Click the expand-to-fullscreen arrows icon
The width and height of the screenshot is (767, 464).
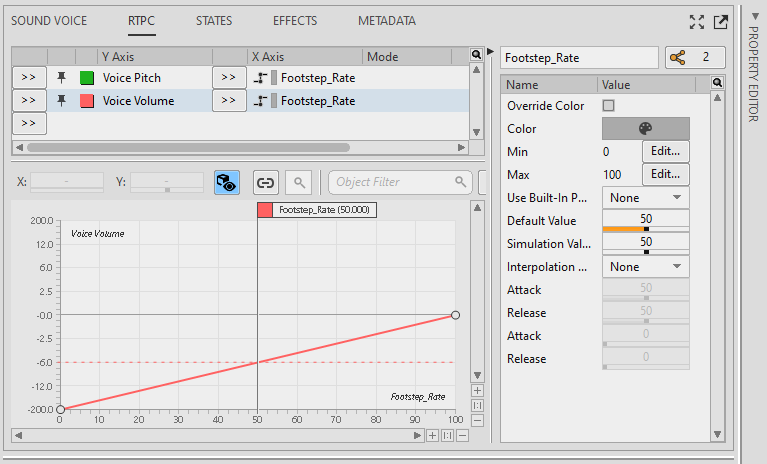698,21
